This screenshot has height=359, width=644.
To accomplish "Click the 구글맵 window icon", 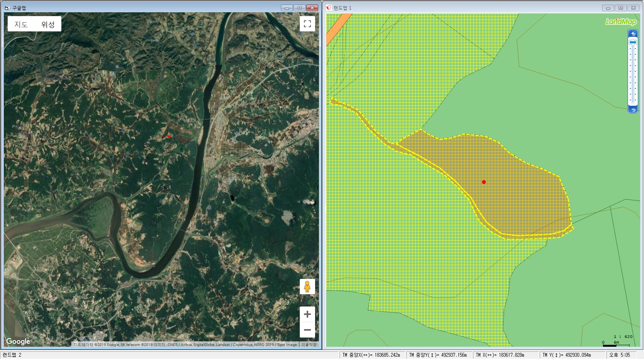I will pos(7,8).
